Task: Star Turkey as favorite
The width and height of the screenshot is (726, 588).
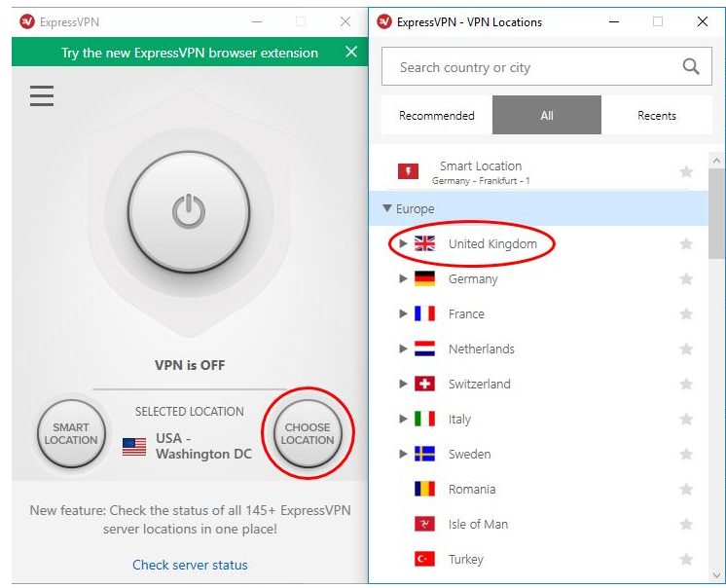Action: pos(686,559)
